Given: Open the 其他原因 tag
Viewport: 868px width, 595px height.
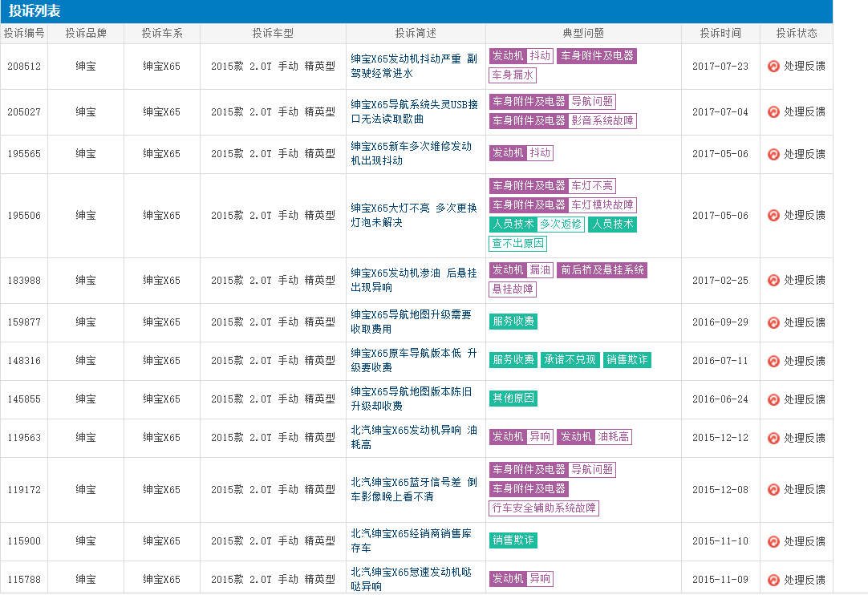Looking at the screenshot, I should pyautogui.click(x=513, y=398).
